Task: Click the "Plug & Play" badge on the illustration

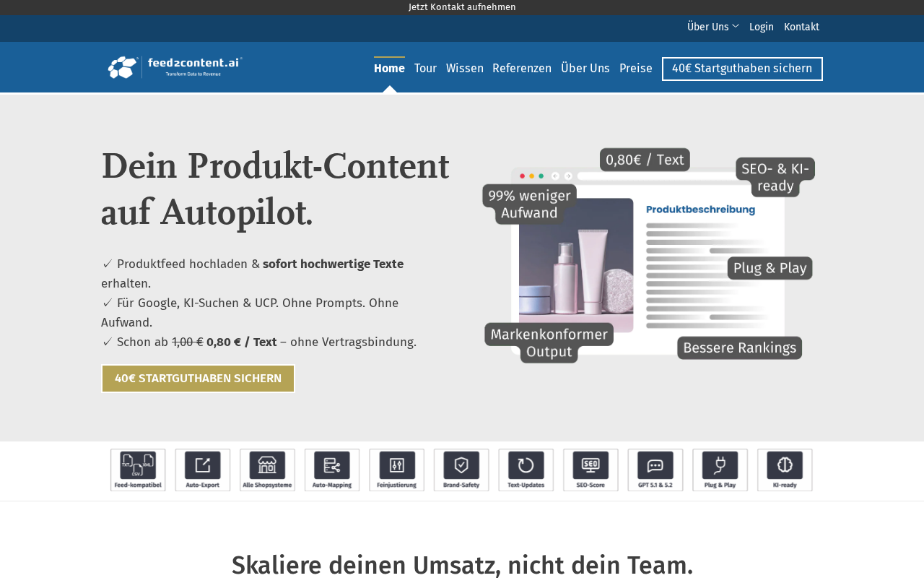Action: 770,268
